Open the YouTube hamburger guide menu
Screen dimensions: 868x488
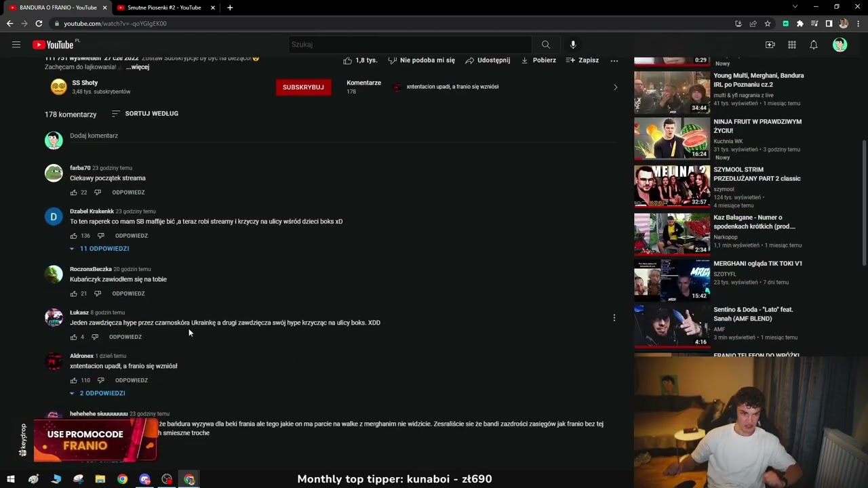tap(16, 45)
